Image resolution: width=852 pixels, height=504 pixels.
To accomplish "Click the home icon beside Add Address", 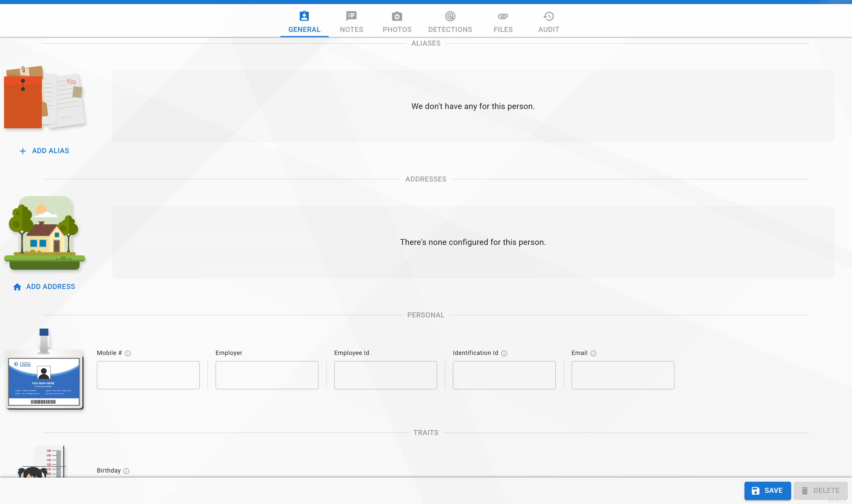I will (x=17, y=287).
